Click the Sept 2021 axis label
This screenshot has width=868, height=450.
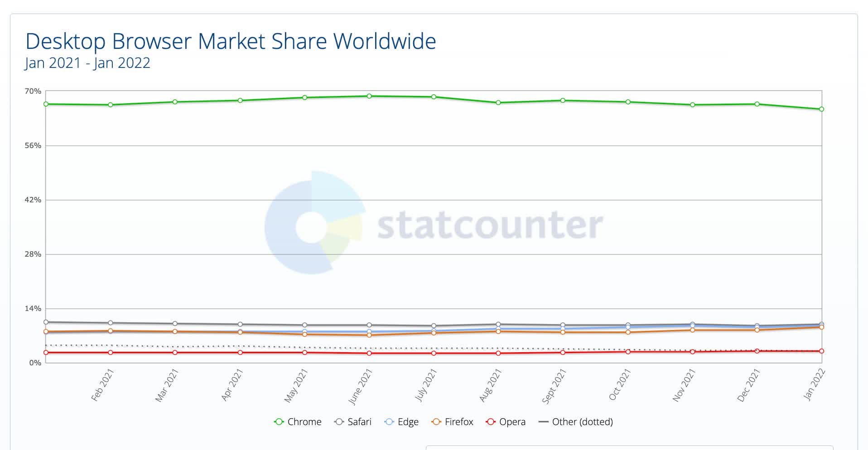click(554, 386)
